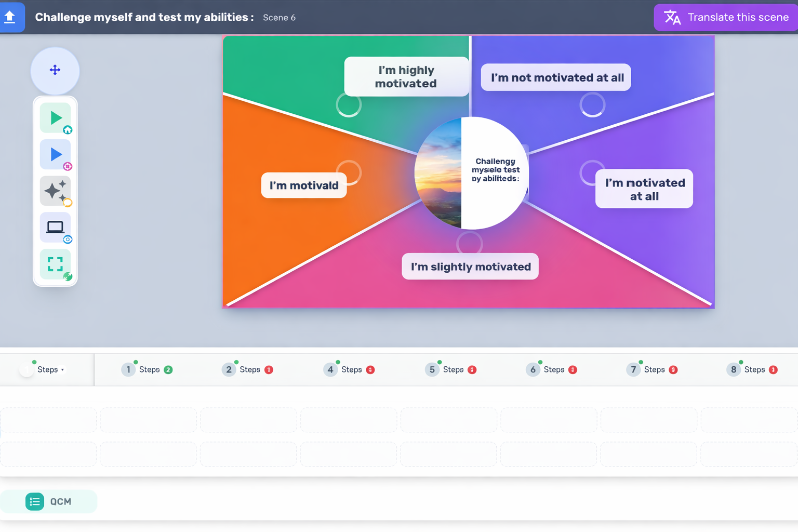Image resolution: width=798 pixels, height=532 pixels.
Task: Enter fullscreen with the expand icon
Action: 55,264
